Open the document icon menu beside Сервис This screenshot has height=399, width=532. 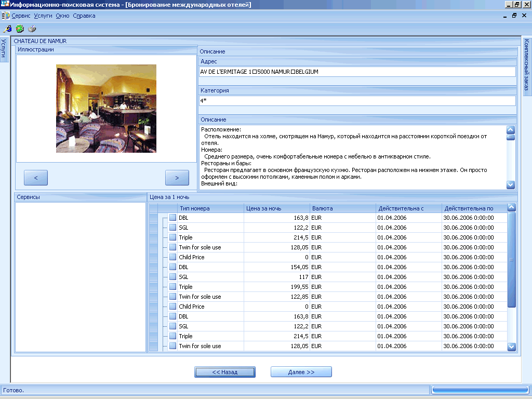(x=5, y=16)
